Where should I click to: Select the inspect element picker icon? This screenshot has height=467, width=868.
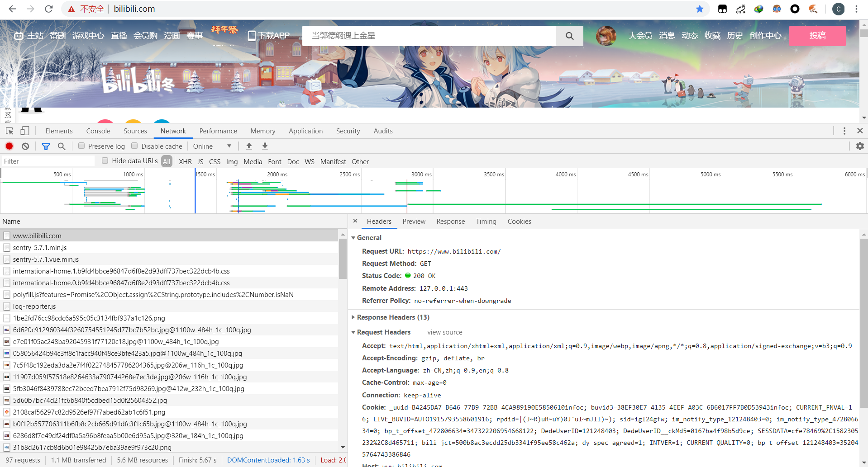click(10, 131)
